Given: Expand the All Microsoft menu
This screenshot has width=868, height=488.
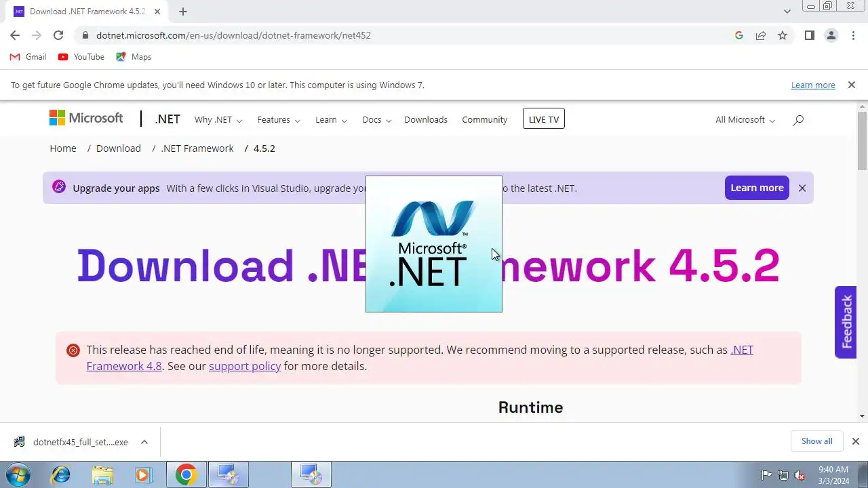Looking at the screenshot, I should [745, 120].
